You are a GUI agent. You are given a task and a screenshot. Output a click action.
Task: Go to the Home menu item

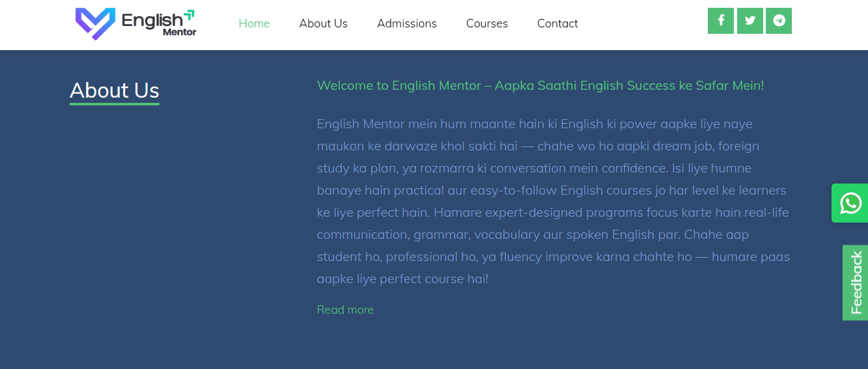254,23
